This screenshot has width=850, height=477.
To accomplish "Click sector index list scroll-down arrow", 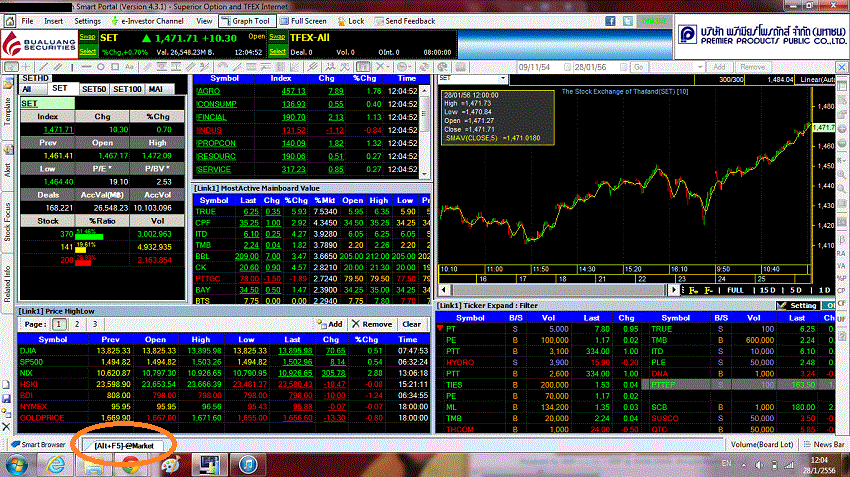I will (x=424, y=173).
